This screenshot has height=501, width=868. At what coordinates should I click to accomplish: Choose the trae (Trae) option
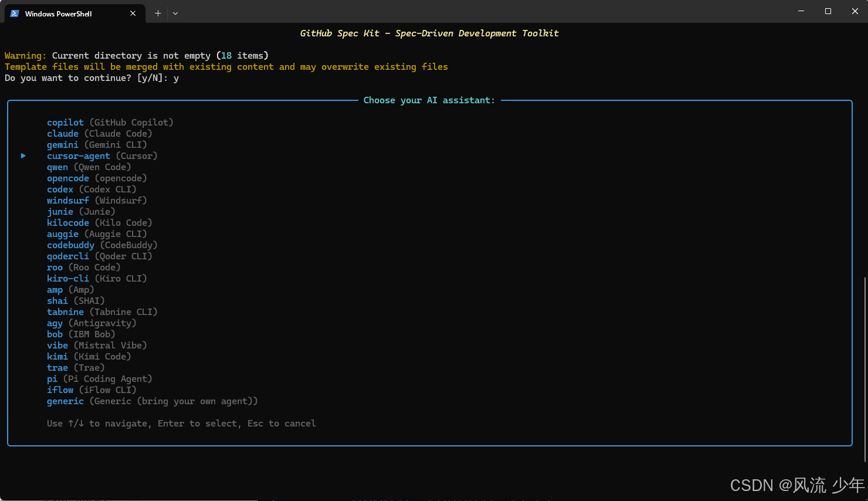point(76,368)
